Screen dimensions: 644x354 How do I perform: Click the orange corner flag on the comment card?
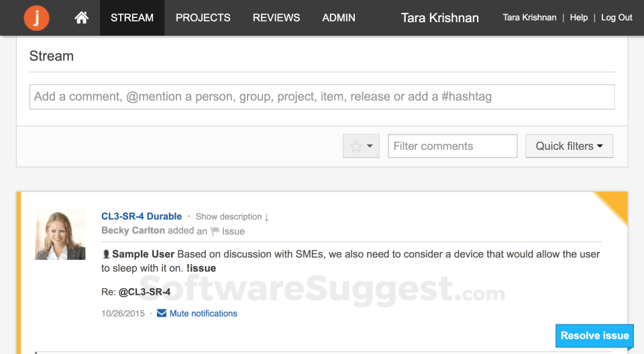tap(614, 204)
